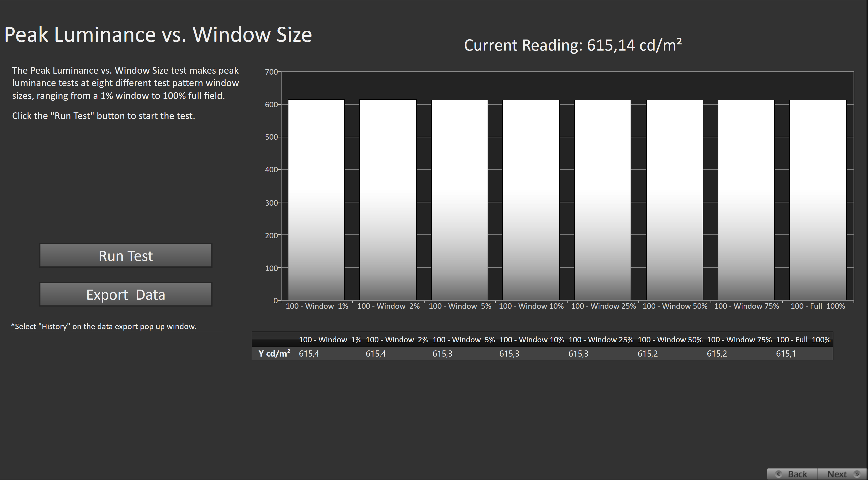Select the 615,2 value under Window 75%
868x480 pixels.
point(717,354)
